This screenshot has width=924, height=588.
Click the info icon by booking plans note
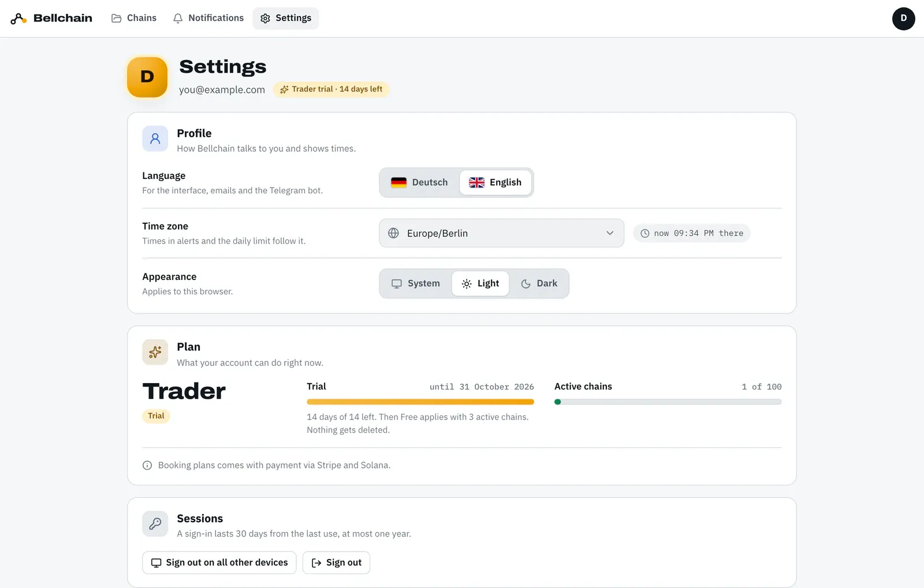(x=147, y=465)
